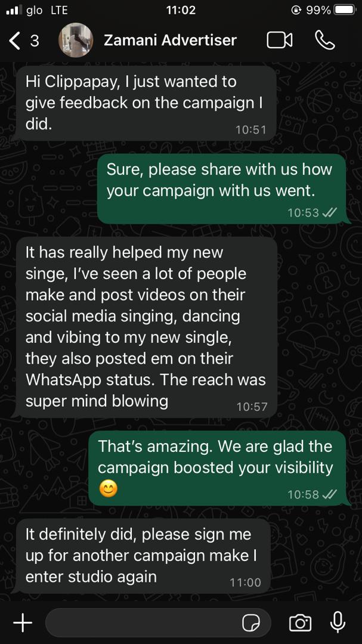
Task: Tap the message text input field
Action: click(158, 623)
